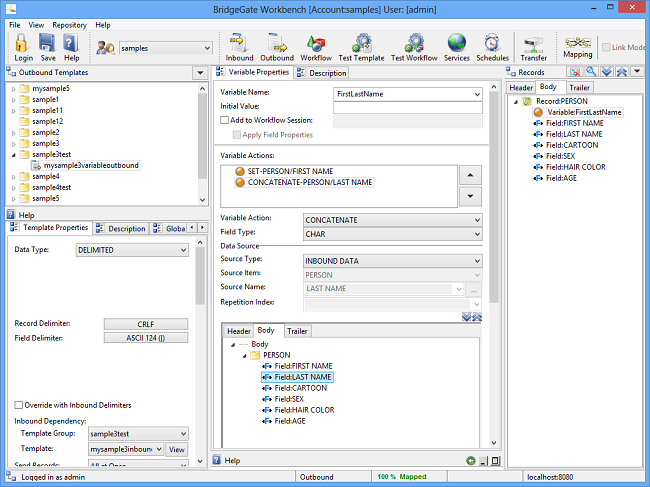Click the Save floppy disk icon
Screen dimensions: 650x487
[48, 44]
